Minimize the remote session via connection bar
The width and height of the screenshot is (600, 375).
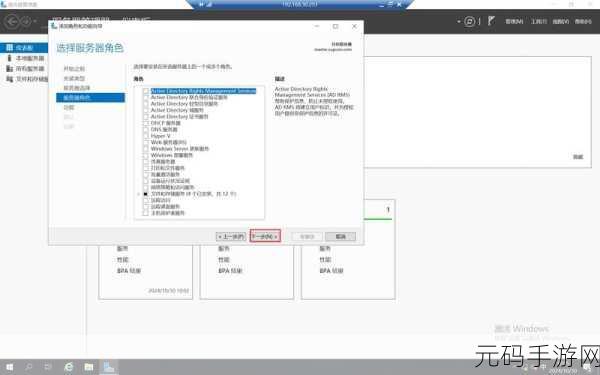coord(382,4)
